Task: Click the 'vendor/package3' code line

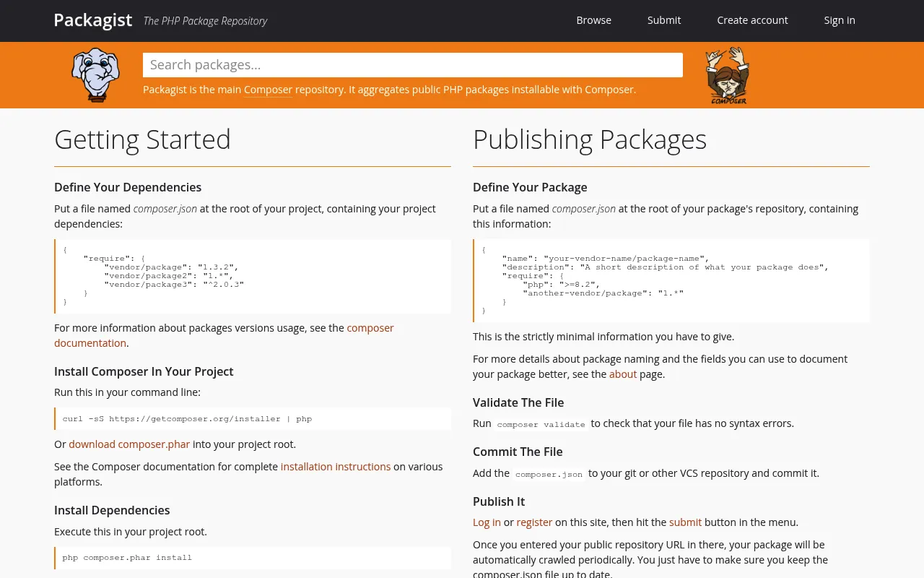Action: pos(174,284)
